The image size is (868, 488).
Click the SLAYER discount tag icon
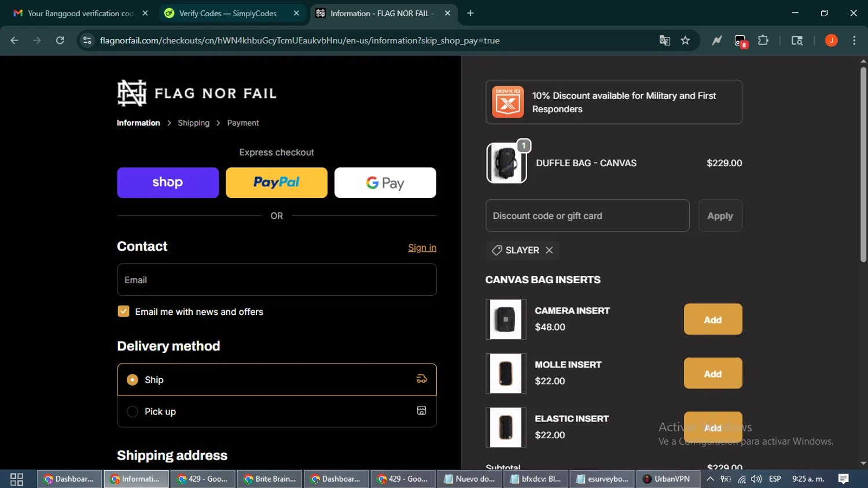pos(496,250)
